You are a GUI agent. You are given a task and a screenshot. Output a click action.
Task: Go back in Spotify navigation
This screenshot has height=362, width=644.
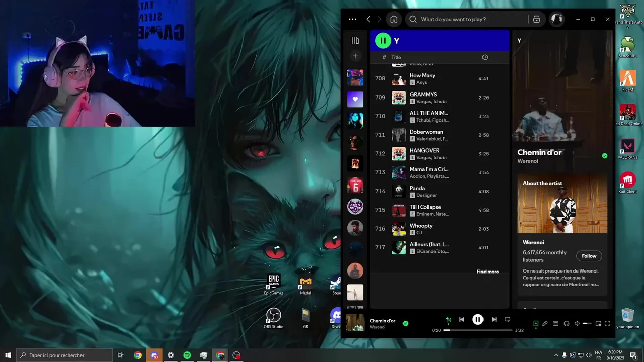click(x=368, y=19)
